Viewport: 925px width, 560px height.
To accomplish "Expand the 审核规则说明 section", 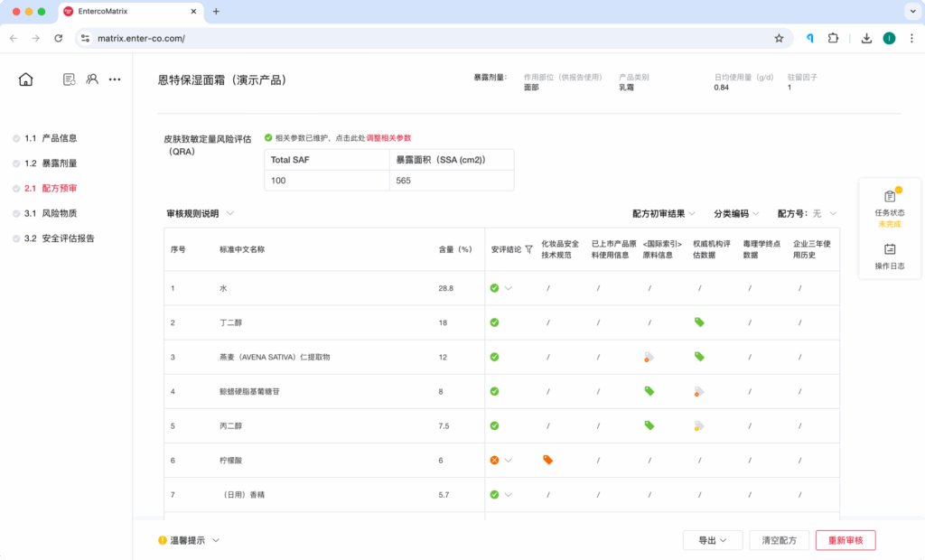I will (201, 214).
